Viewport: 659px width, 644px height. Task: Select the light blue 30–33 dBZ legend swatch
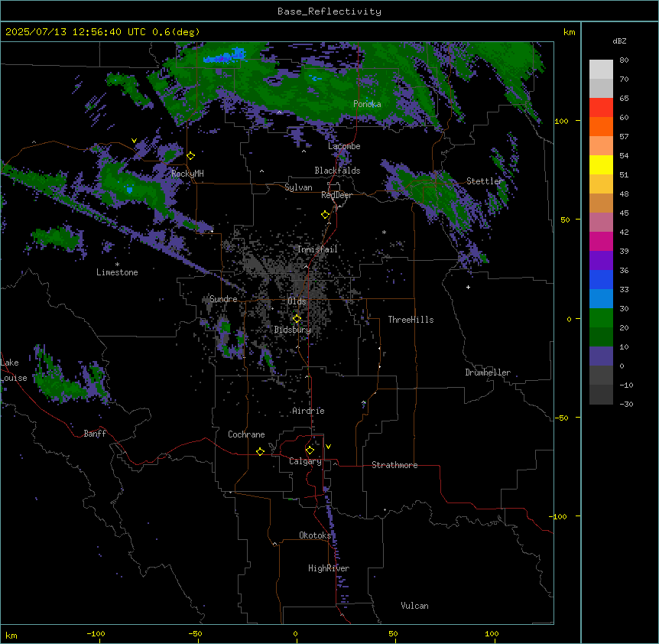601,299
